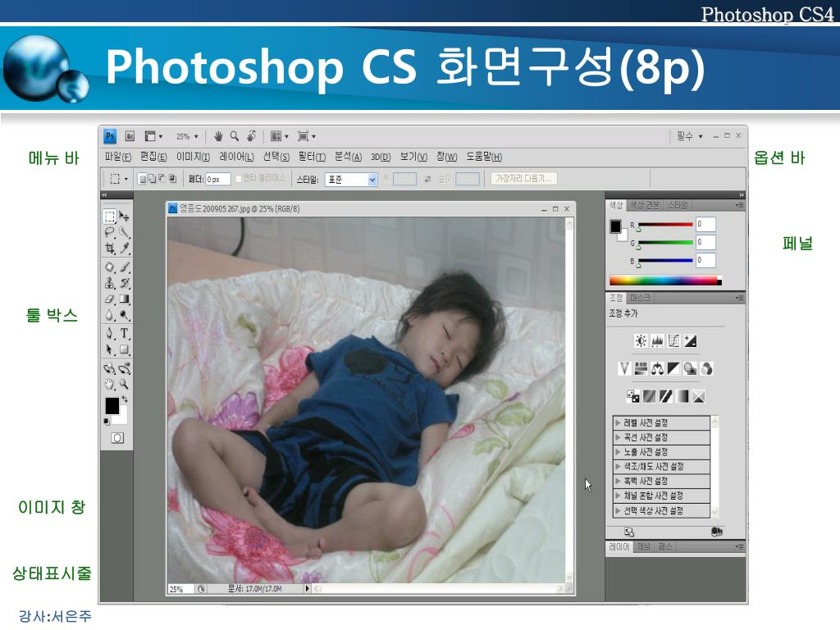Select the Crop tool

coord(109,249)
